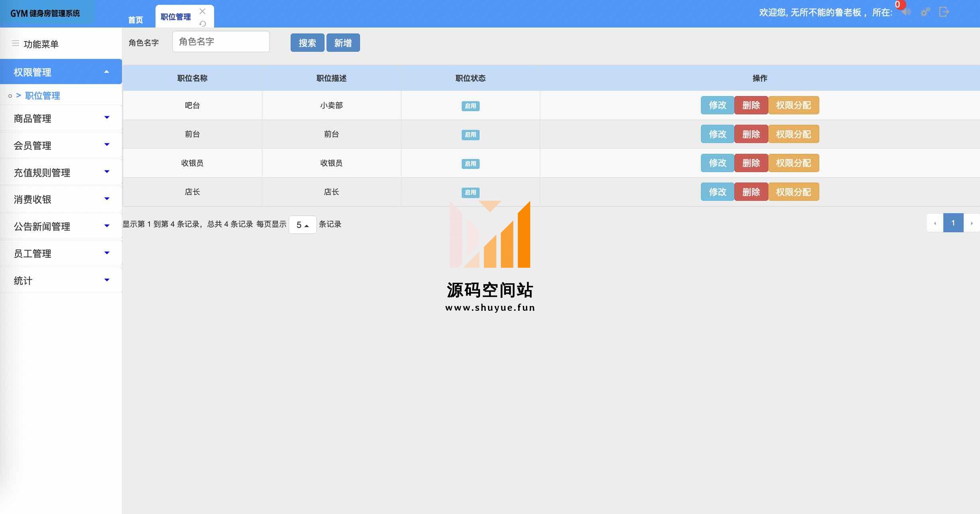
Task: Open the settings gears icon in header
Action: click(925, 12)
